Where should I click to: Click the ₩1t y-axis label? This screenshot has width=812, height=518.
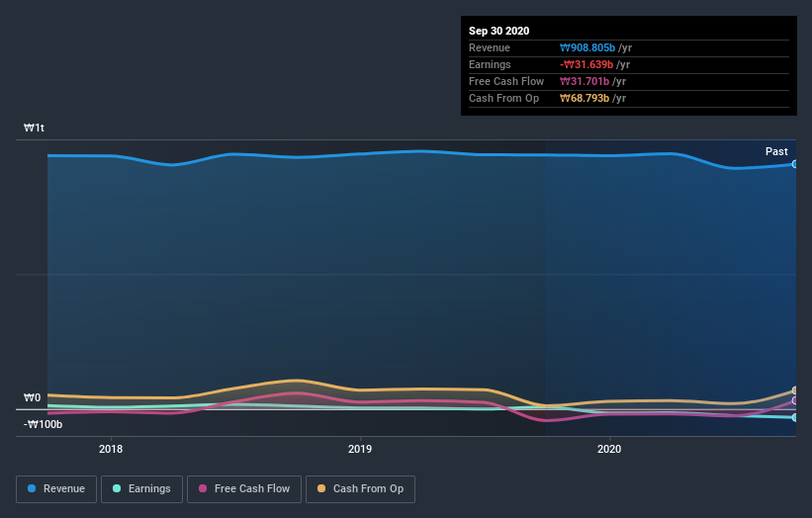click(34, 128)
